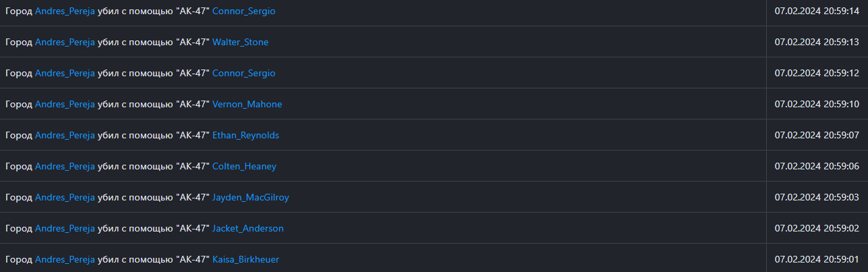Viewport: 868px width, 272px height.
Task: Open the Kaisa_Birkheuer link
Action: coord(245,259)
